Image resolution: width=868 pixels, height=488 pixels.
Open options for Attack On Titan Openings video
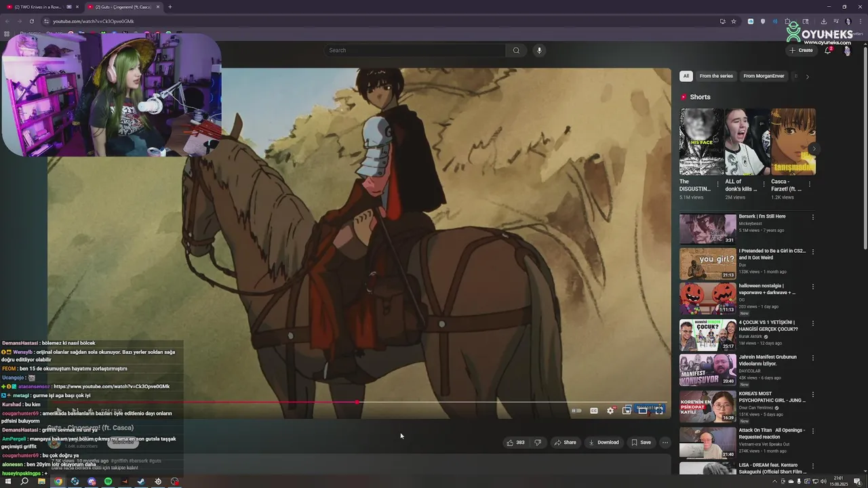click(x=812, y=430)
